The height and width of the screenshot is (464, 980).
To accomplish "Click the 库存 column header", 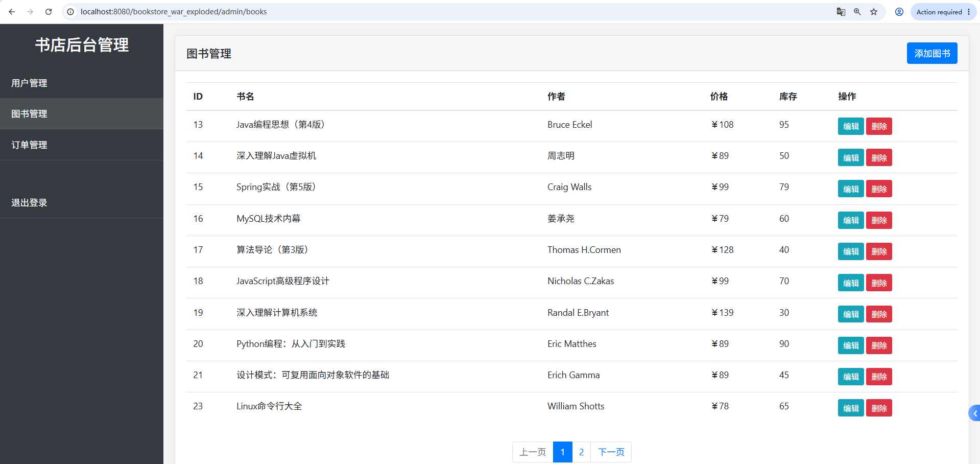I will pos(788,97).
